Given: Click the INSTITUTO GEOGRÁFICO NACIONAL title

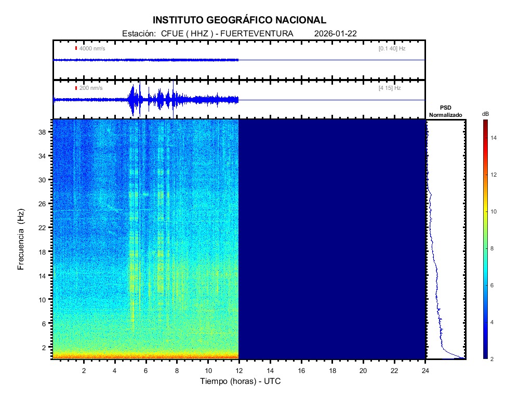Looking at the screenshot, I should point(240,20).
